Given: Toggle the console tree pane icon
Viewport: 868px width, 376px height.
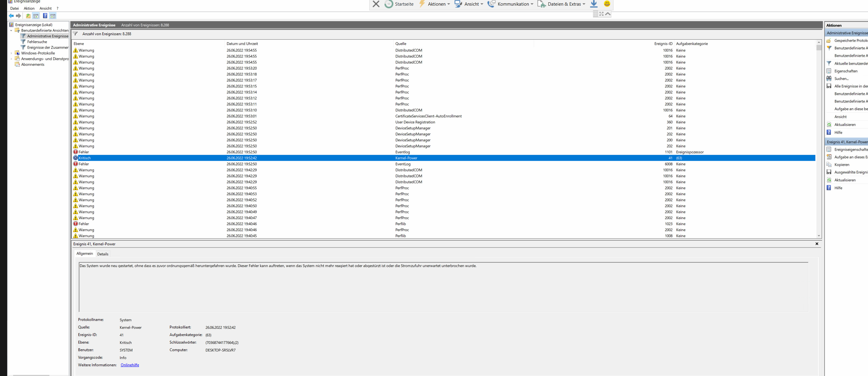Looking at the screenshot, I should click(x=36, y=16).
